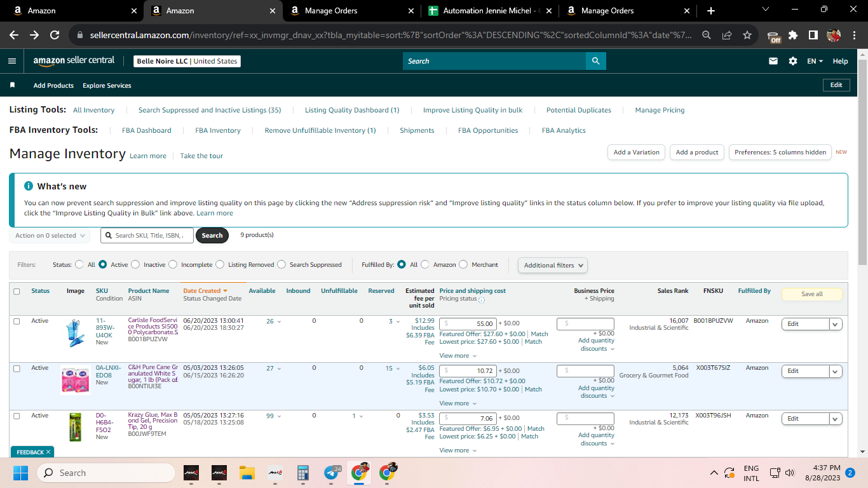Click the C&H Pure Cane sugar thumbnail
Image resolution: width=868 pixels, height=488 pixels.
76,380
